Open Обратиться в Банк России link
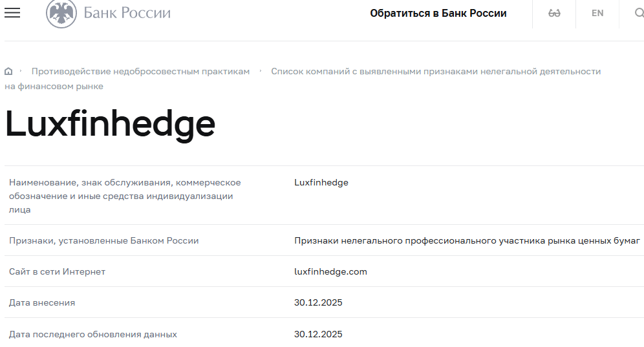This screenshot has height=347, width=644. tap(438, 13)
